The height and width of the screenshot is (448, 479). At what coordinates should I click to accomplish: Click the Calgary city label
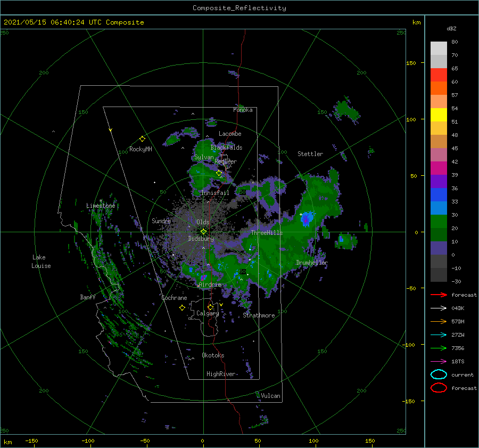coord(208,313)
